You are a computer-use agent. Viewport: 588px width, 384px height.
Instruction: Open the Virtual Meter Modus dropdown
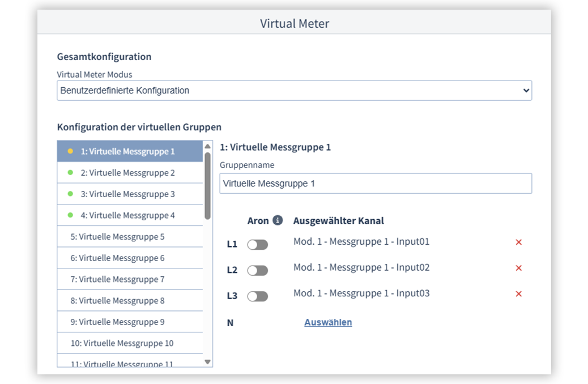[x=294, y=91]
